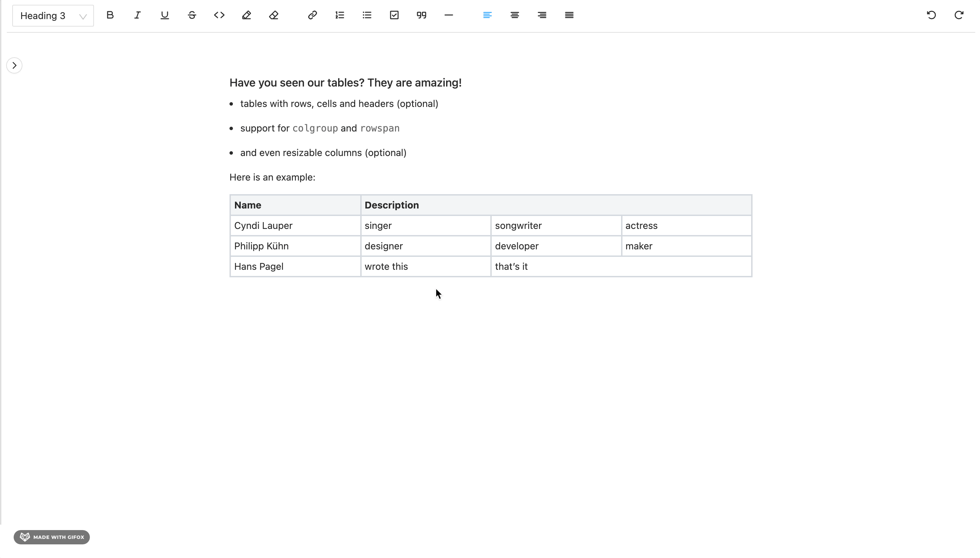Apply italic formatting
The image size is (980, 558).
tap(137, 15)
